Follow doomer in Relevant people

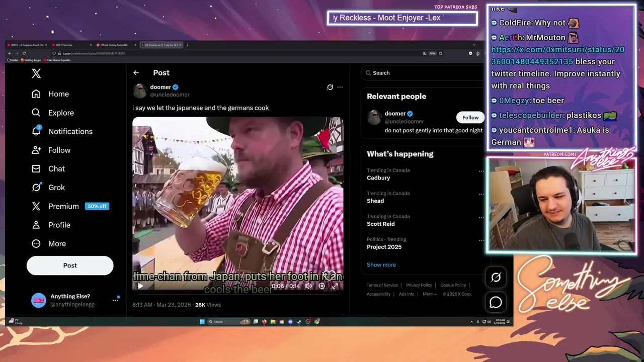470,117
